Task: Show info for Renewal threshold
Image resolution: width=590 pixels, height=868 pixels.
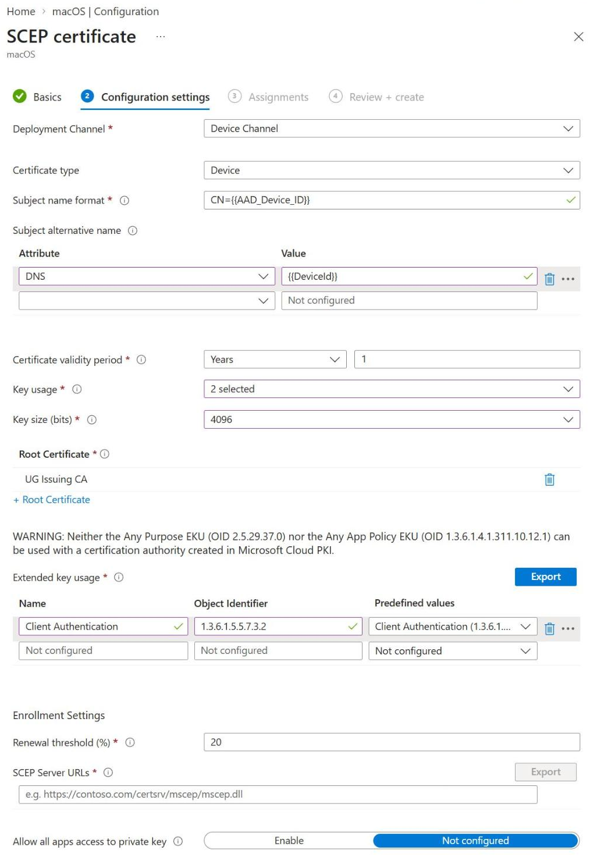Action: 130,743
